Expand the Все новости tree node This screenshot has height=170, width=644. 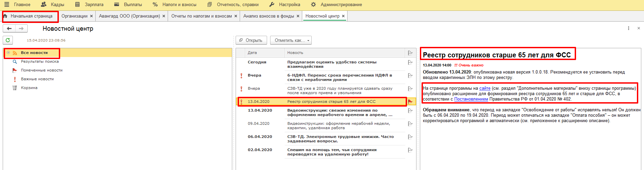tap(8, 53)
